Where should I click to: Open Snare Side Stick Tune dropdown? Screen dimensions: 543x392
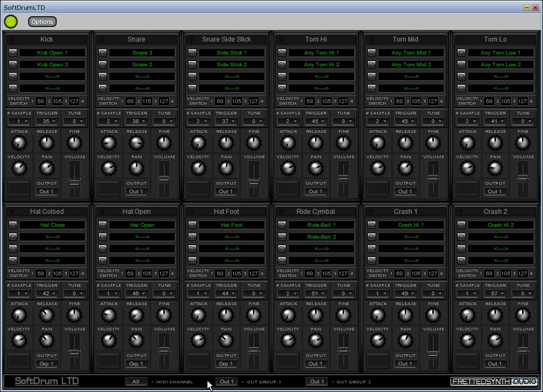pyautogui.click(x=254, y=121)
